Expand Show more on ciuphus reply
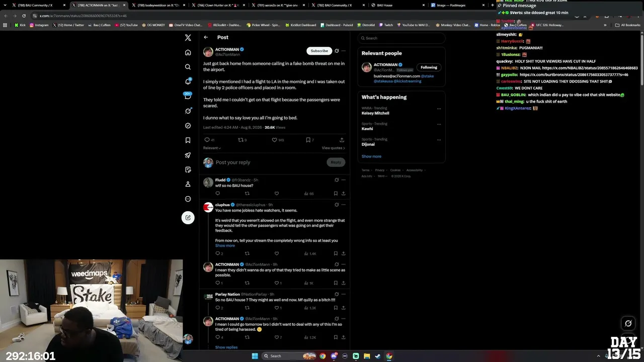Viewport: 644px width, 362px height. [225, 245]
